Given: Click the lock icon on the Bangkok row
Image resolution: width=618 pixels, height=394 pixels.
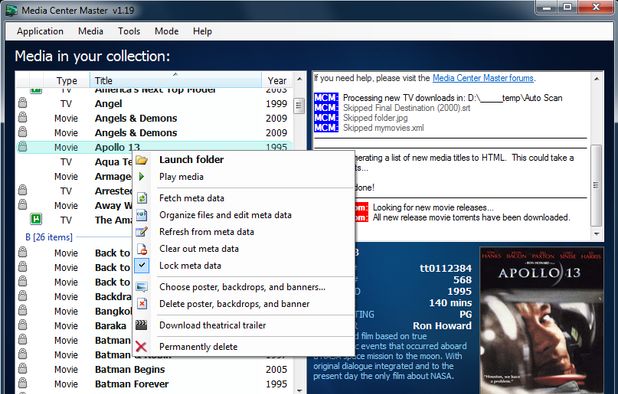Looking at the screenshot, I should [x=23, y=310].
